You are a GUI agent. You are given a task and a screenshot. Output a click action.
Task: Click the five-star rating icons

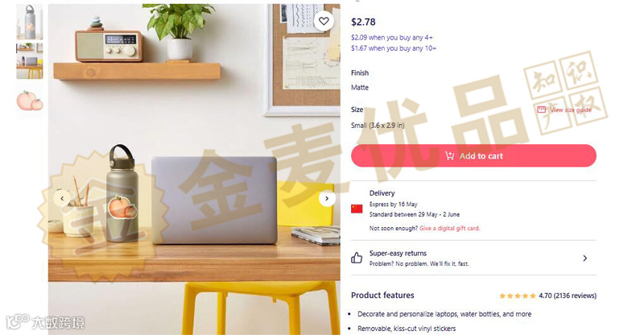pyautogui.click(x=517, y=296)
